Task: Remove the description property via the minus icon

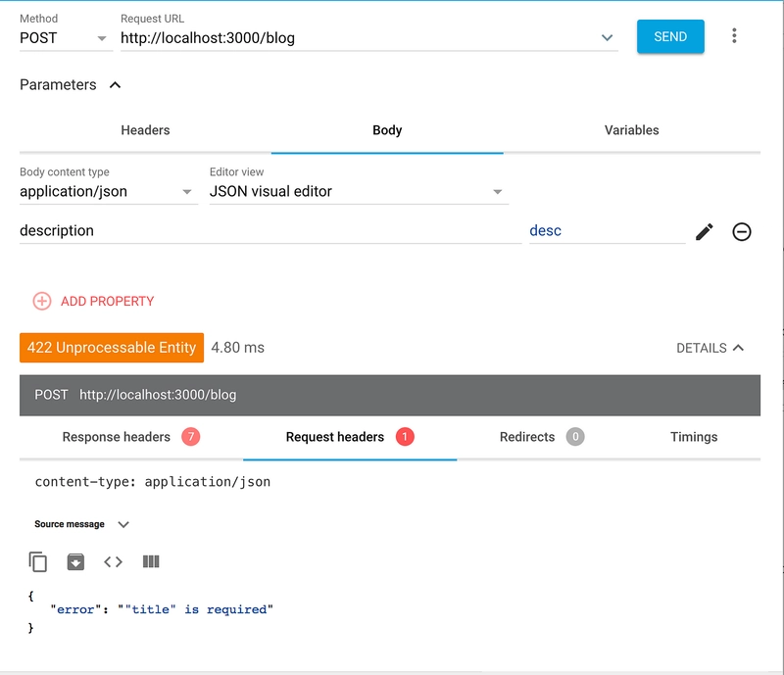Action: (742, 232)
